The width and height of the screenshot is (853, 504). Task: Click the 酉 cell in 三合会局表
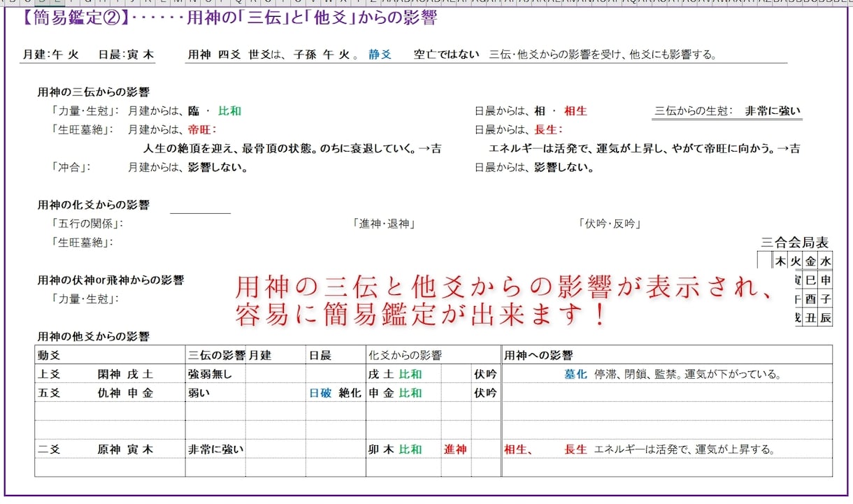810,299
